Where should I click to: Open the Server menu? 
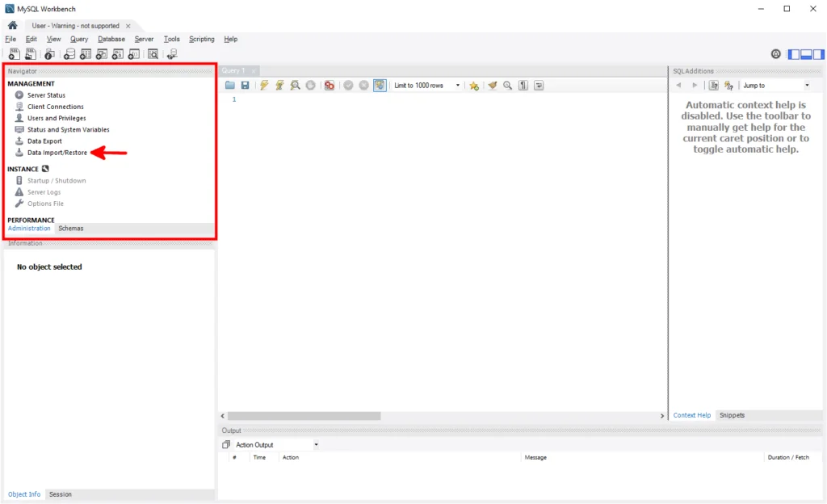(145, 39)
